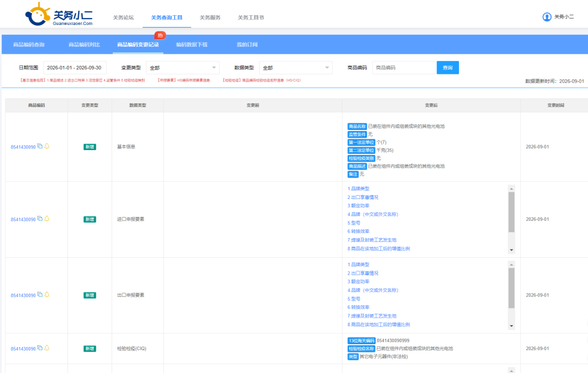Click the blue 查询 button
Screen dimensions: 588x373
click(x=448, y=68)
